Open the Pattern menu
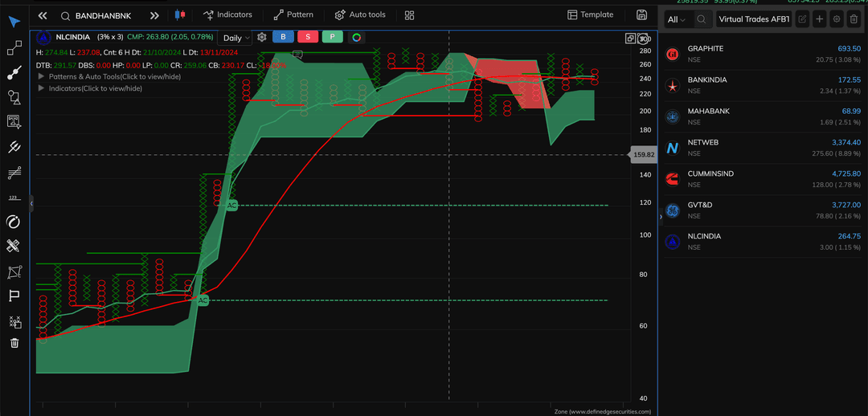This screenshot has width=868, height=416. click(293, 14)
